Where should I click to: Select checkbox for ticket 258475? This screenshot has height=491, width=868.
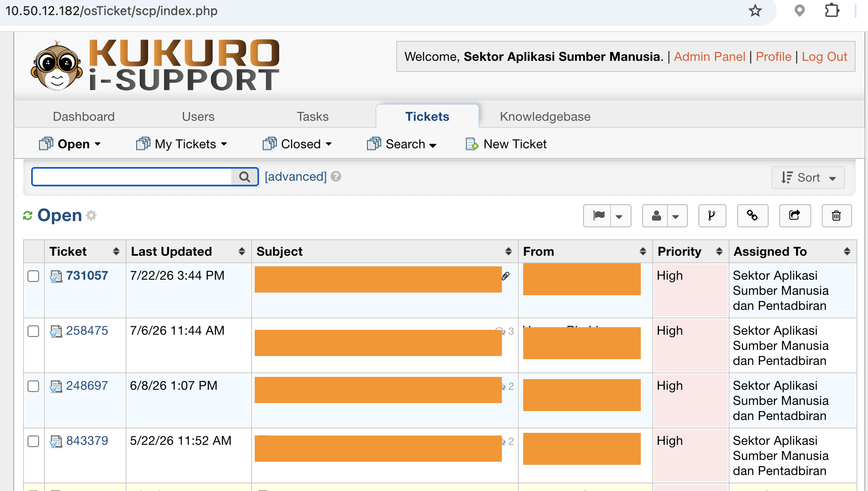point(33,331)
